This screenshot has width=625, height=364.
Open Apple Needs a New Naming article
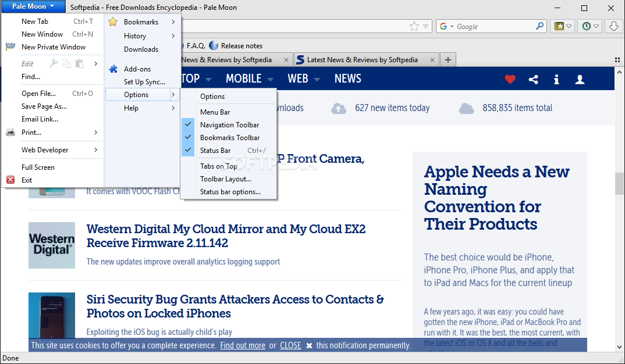(496, 198)
